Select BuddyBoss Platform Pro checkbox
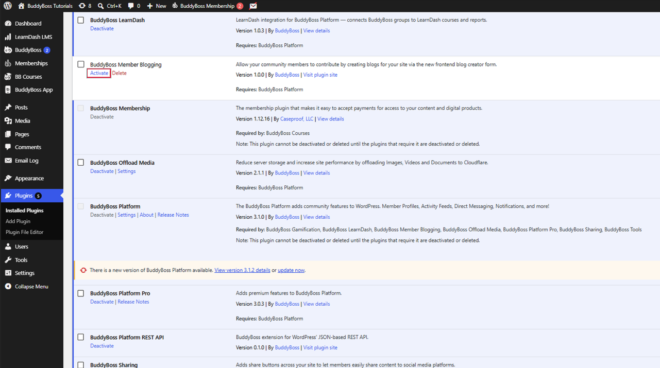Screen dimensions: 660x368 pyautogui.click(x=81, y=293)
